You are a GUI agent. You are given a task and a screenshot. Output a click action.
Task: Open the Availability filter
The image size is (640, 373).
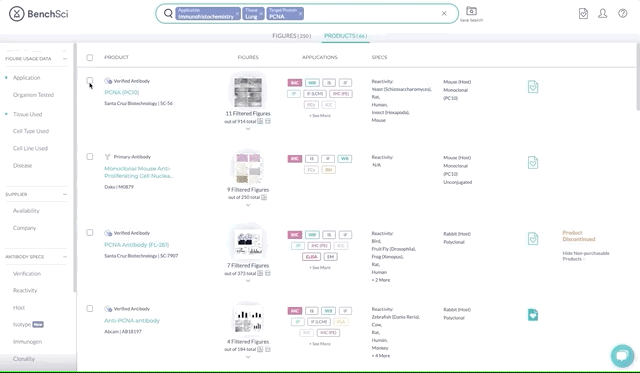tap(26, 211)
